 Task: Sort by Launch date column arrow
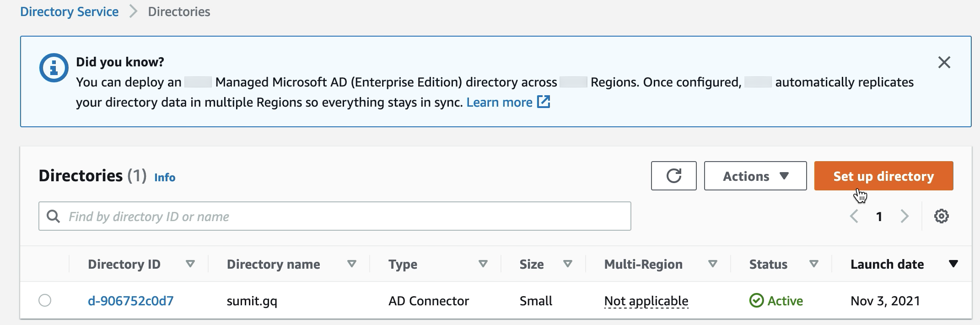[x=953, y=264]
